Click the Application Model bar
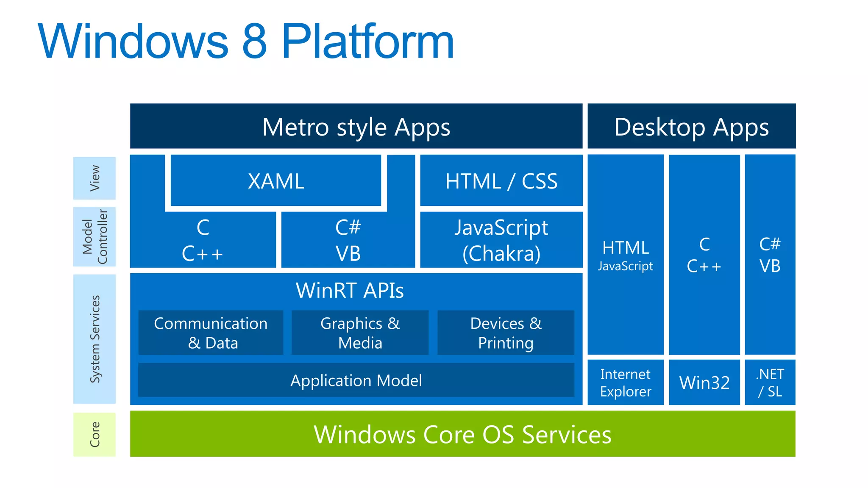The height and width of the screenshot is (488, 868). click(356, 380)
